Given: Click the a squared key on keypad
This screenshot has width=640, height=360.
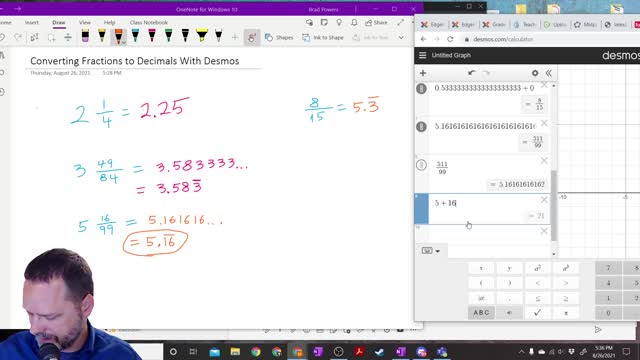Looking at the screenshot, I should (538, 268).
